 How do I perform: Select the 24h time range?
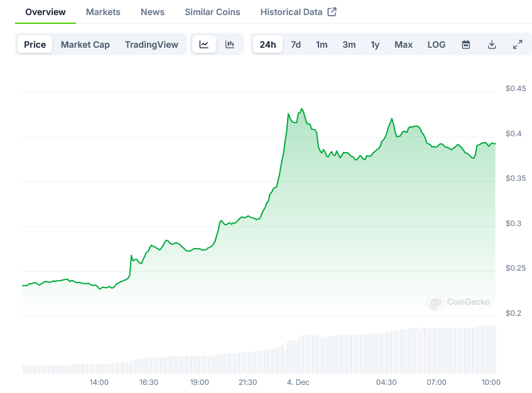pyautogui.click(x=268, y=45)
